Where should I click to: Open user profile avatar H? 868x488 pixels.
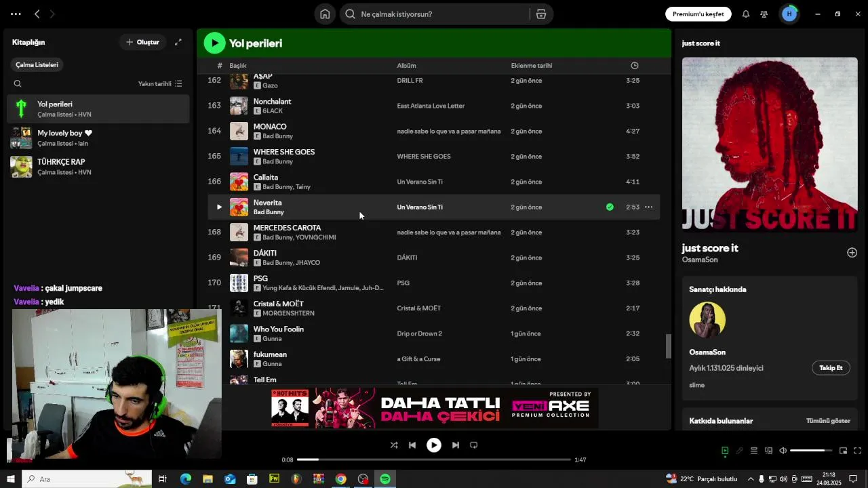[789, 14]
